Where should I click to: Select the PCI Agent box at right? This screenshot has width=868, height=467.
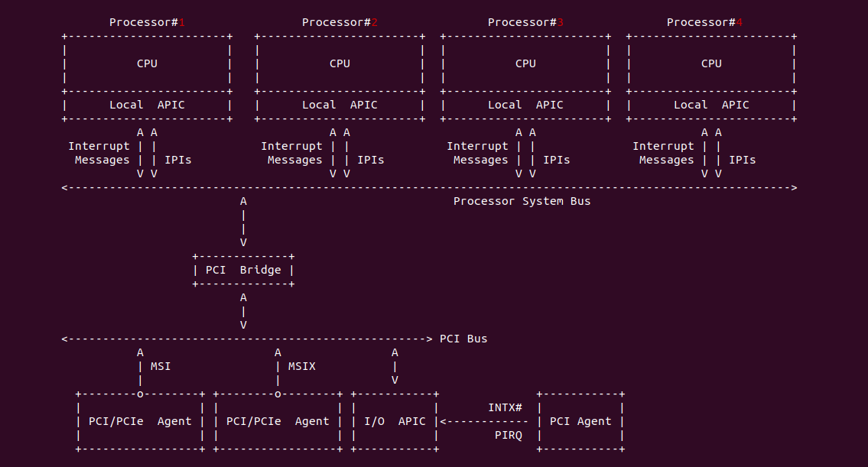click(x=580, y=421)
